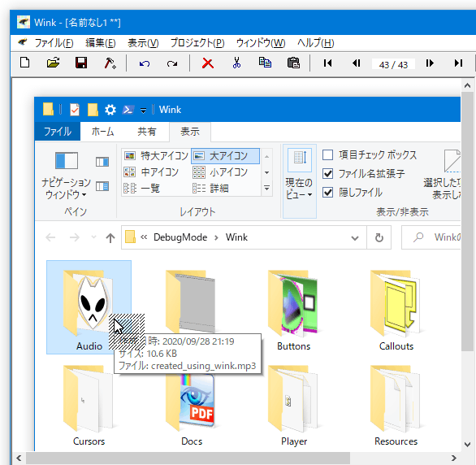The height and width of the screenshot is (465, 476).
Task: Undo the last action in Wink toolbar
Action: coord(145,63)
